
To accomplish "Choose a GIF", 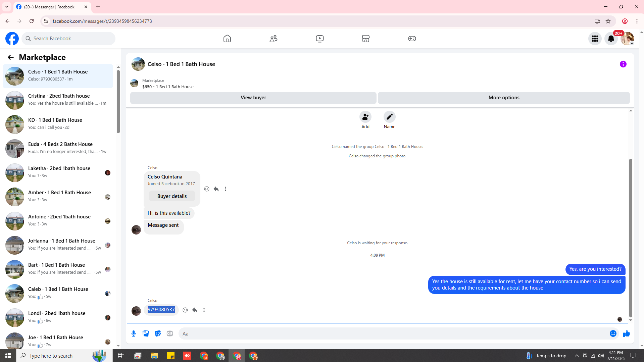I will pos(170,333).
